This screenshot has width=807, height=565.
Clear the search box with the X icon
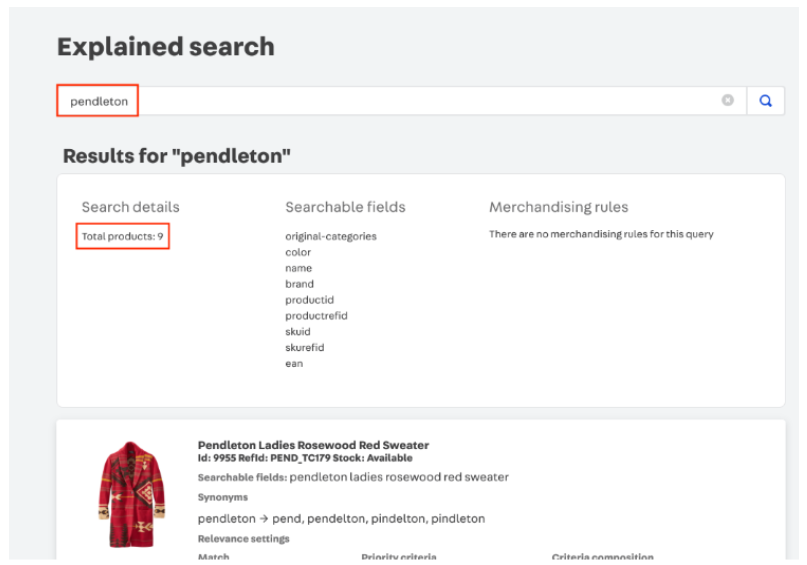[728, 101]
